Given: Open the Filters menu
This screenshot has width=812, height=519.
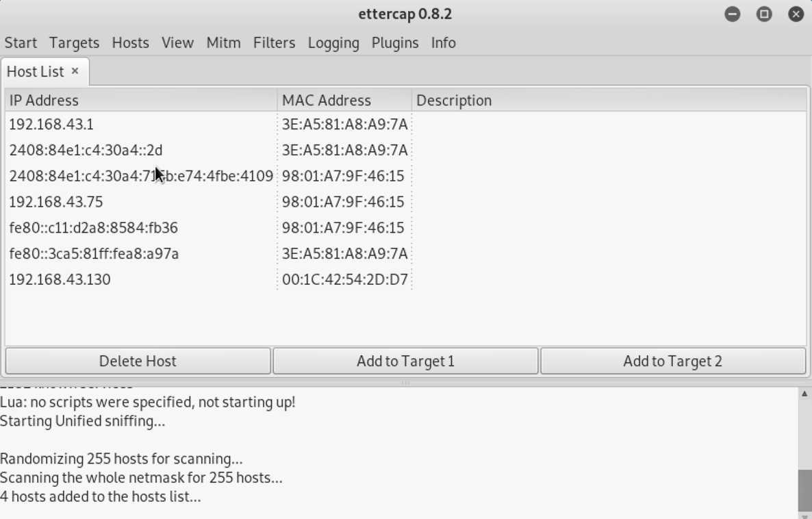Looking at the screenshot, I should coord(274,42).
